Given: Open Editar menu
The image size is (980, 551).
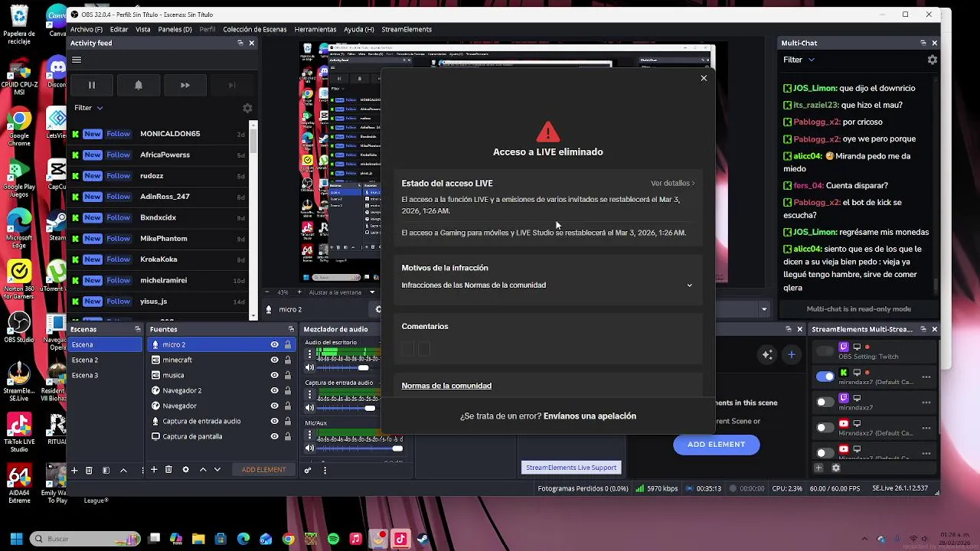Looking at the screenshot, I should click(119, 29).
